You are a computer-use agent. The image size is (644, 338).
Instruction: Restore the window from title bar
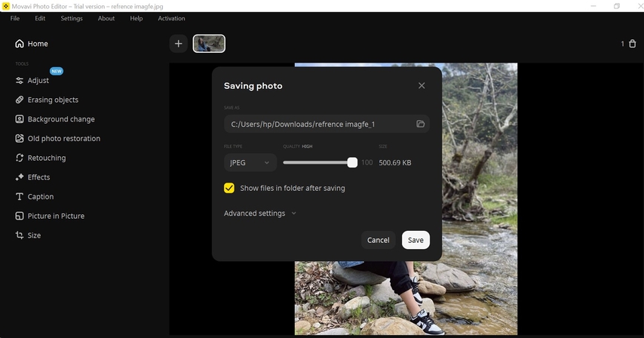(x=617, y=6)
